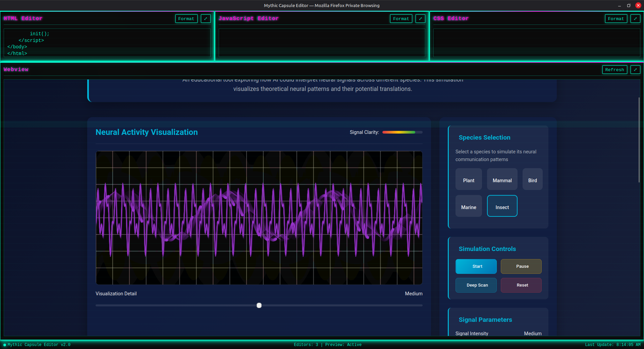Select the Insect species

tap(502, 206)
